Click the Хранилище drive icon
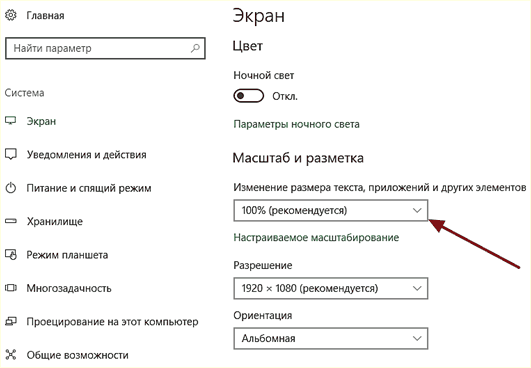 point(10,221)
